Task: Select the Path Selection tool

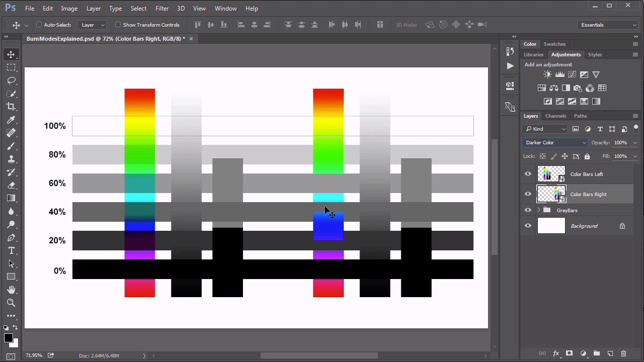Action: tap(11, 263)
